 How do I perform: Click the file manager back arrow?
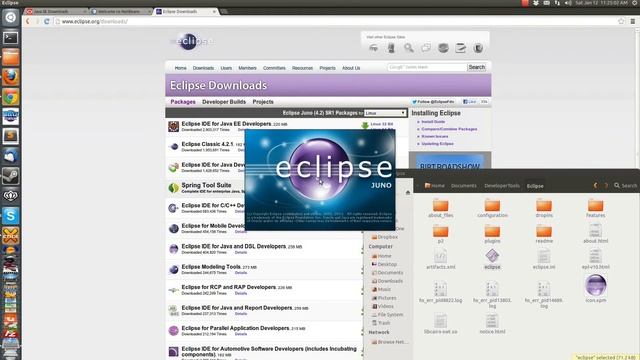point(596,186)
